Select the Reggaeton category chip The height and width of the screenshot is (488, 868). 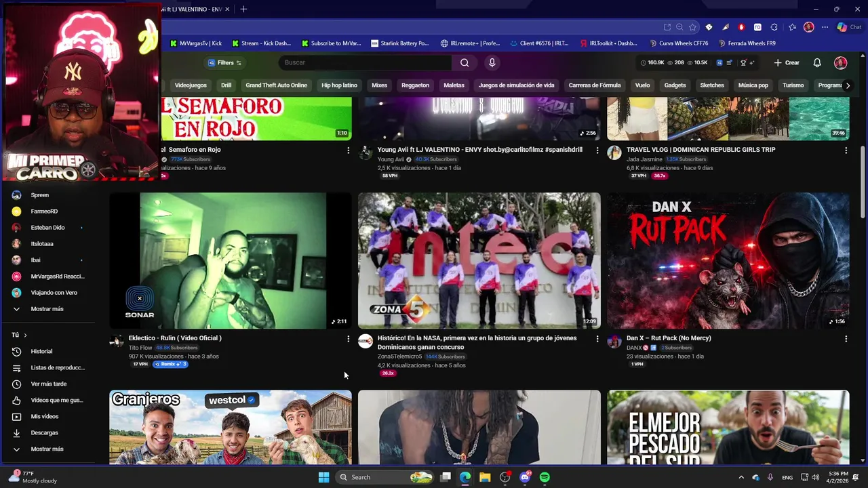tap(415, 85)
